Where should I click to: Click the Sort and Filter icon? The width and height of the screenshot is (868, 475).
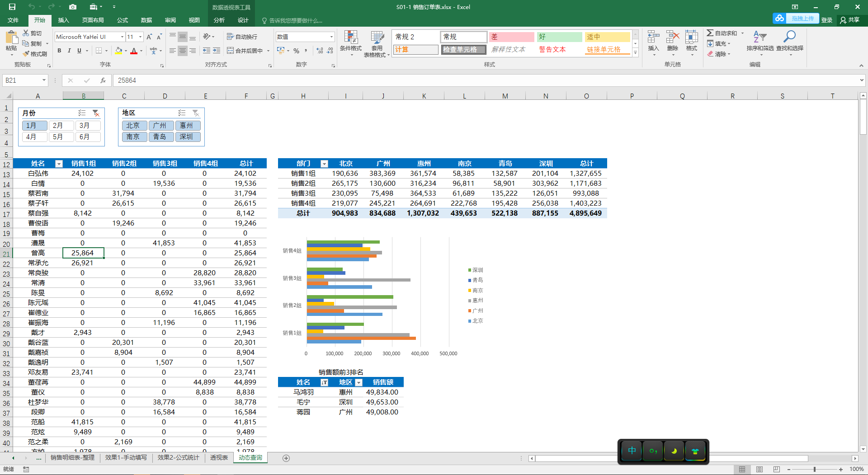point(760,37)
